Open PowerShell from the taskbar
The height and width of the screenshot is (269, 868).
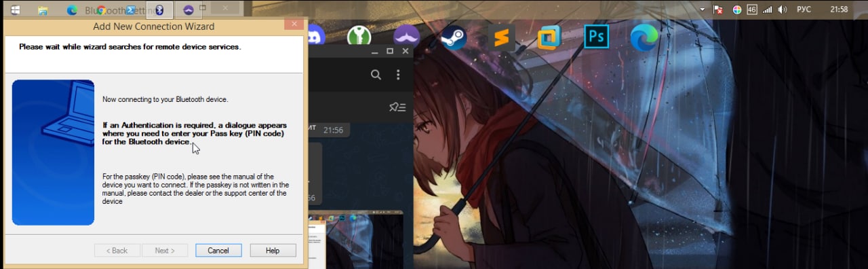click(130, 10)
